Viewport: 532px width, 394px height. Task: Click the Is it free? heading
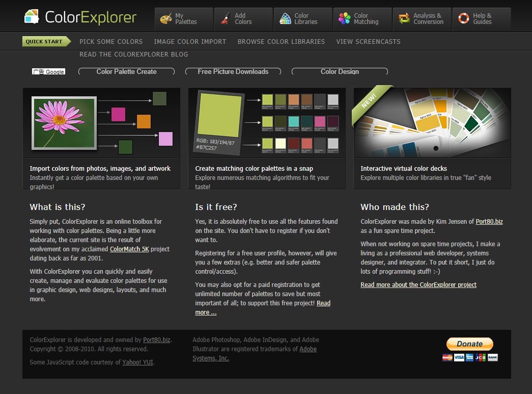[x=216, y=207]
